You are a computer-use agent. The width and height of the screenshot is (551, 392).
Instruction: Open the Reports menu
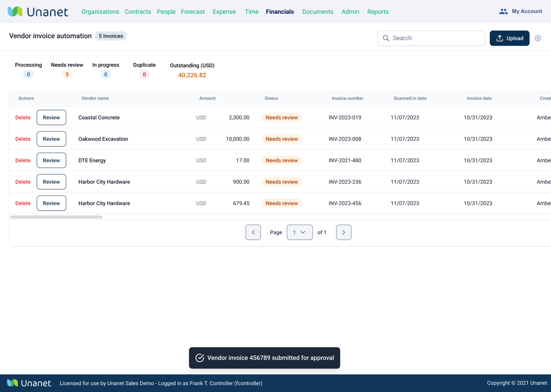[x=378, y=12]
